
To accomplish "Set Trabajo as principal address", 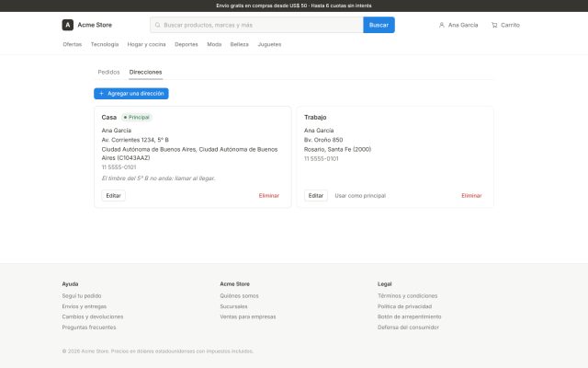I will [360, 196].
